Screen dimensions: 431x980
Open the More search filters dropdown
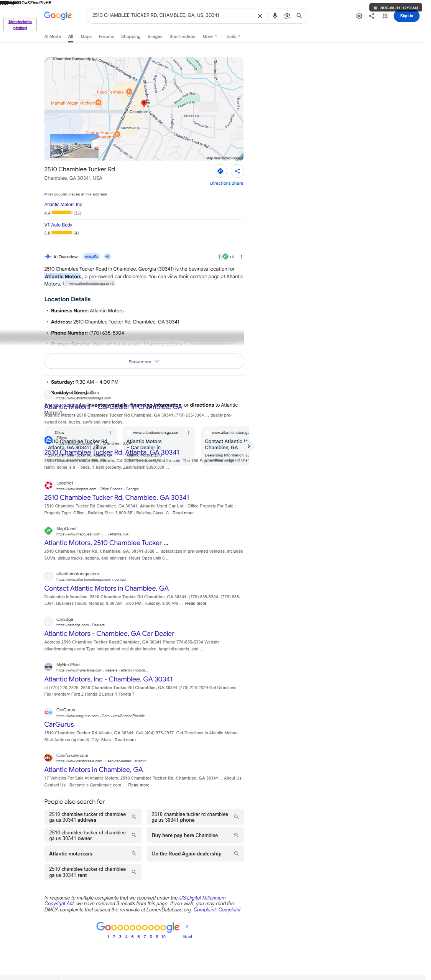(210, 36)
